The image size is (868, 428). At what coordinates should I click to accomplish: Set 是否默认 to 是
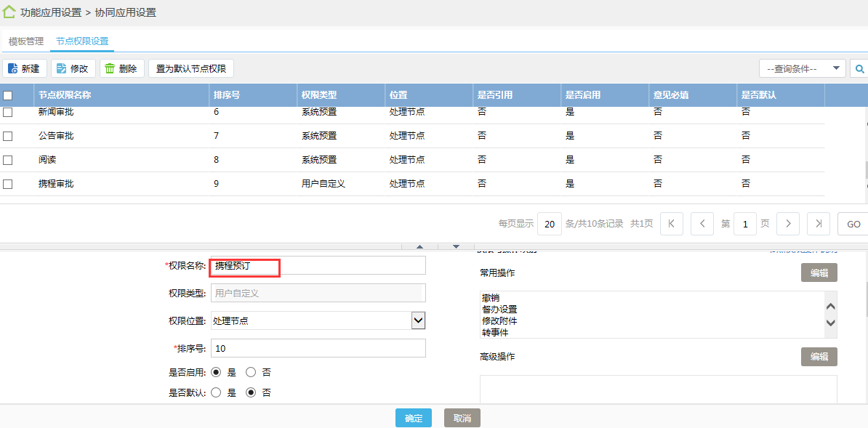[x=216, y=392]
